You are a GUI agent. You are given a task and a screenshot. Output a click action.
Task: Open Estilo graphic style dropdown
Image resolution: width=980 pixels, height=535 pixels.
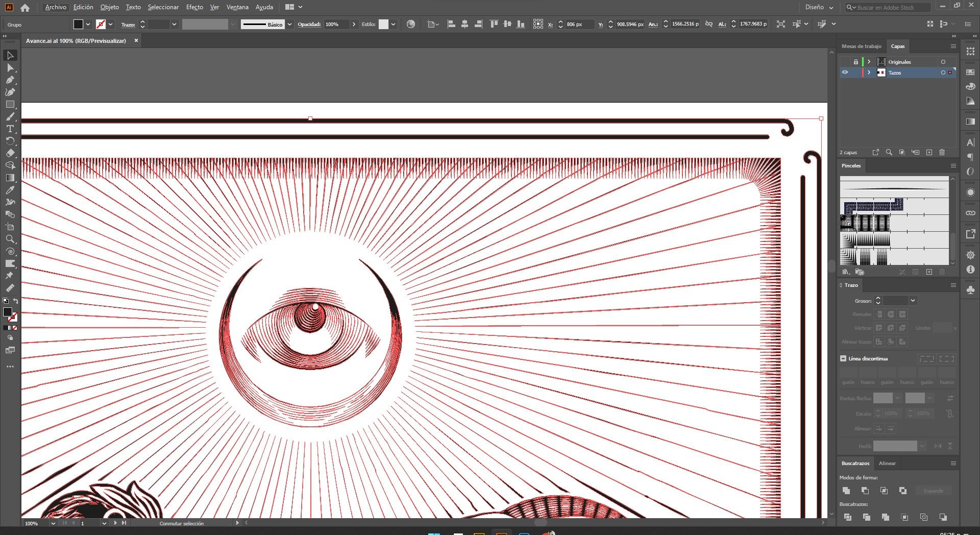[x=393, y=24]
